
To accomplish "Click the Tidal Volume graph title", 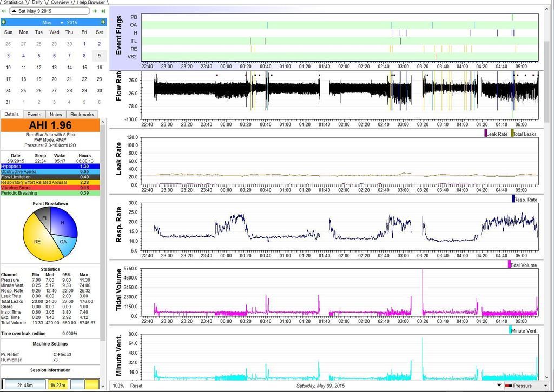I will (x=118, y=290).
